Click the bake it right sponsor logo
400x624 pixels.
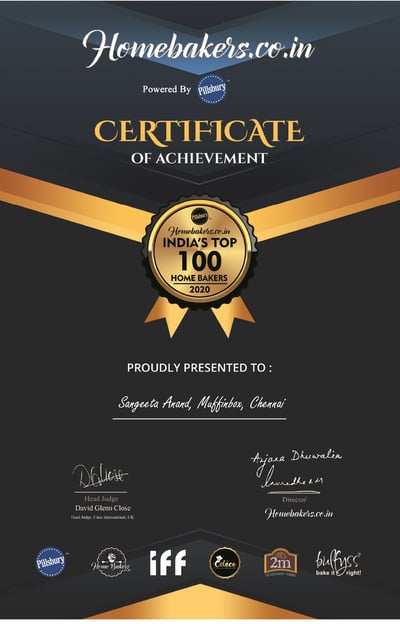338,564
